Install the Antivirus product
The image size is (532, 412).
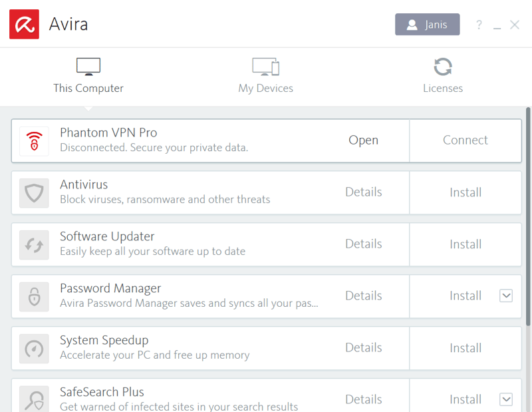(465, 192)
